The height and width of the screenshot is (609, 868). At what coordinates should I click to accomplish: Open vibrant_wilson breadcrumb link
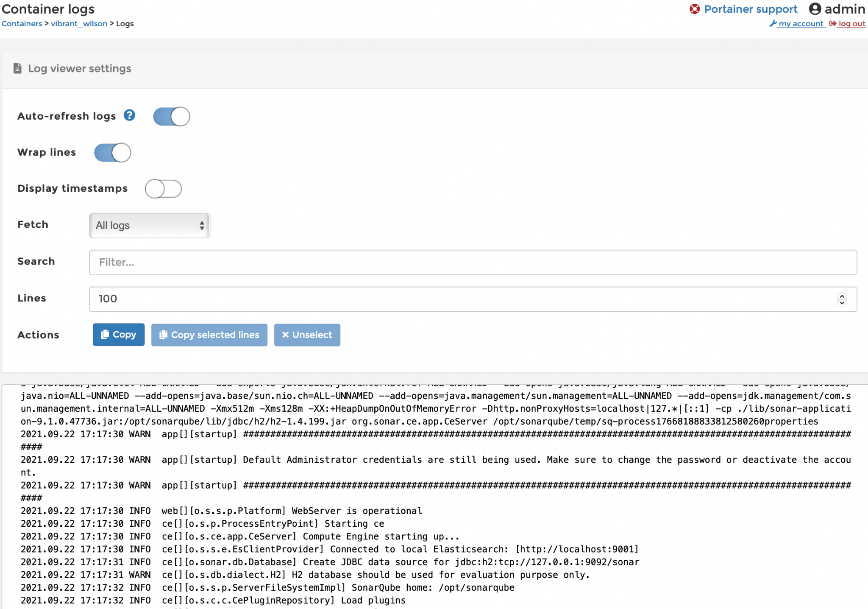(79, 24)
